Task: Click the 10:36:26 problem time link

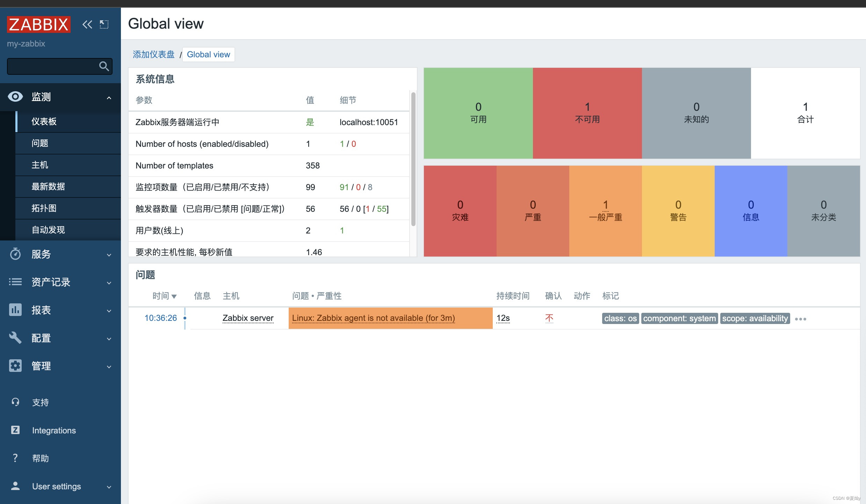Action: (x=161, y=318)
